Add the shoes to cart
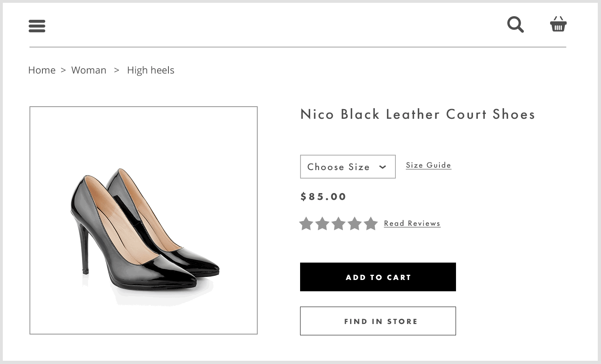The width and height of the screenshot is (601, 364). click(378, 277)
